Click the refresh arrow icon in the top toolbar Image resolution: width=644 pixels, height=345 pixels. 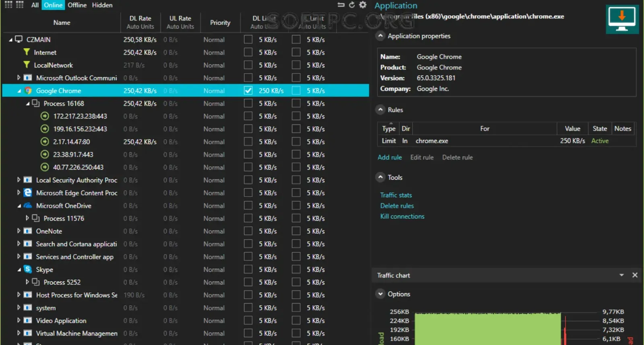[352, 5]
